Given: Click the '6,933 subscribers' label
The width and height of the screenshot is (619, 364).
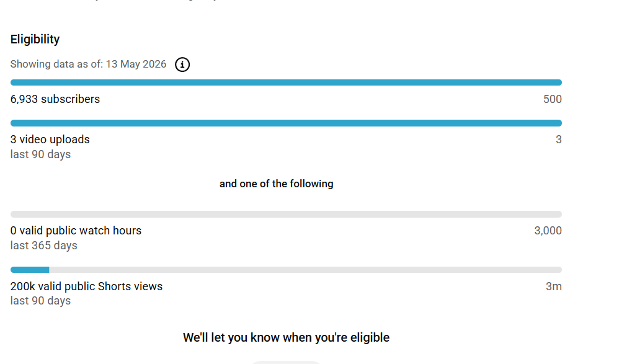Looking at the screenshot, I should [55, 99].
